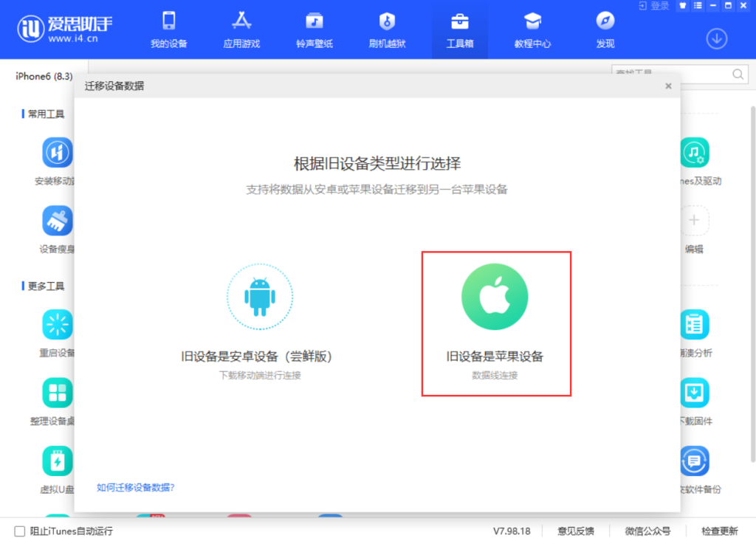Open 如何迁移设备数据 help link
The height and width of the screenshot is (544, 756).
pyautogui.click(x=135, y=487)
